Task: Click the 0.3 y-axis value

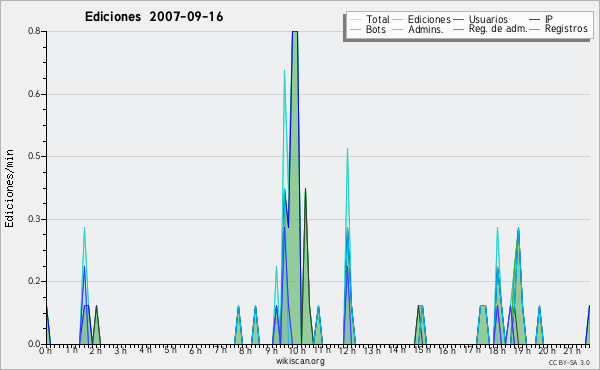Action: click(x=34, y=219)
